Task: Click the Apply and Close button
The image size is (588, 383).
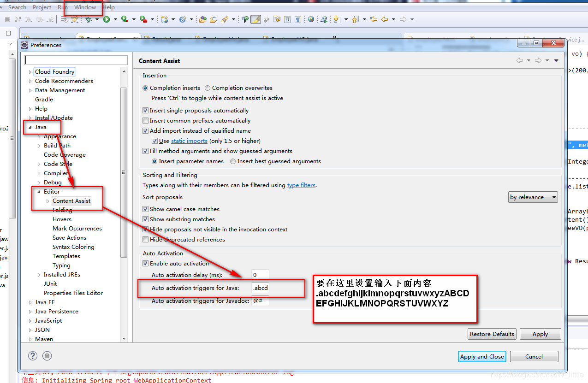Action: (x=482, y=356)
